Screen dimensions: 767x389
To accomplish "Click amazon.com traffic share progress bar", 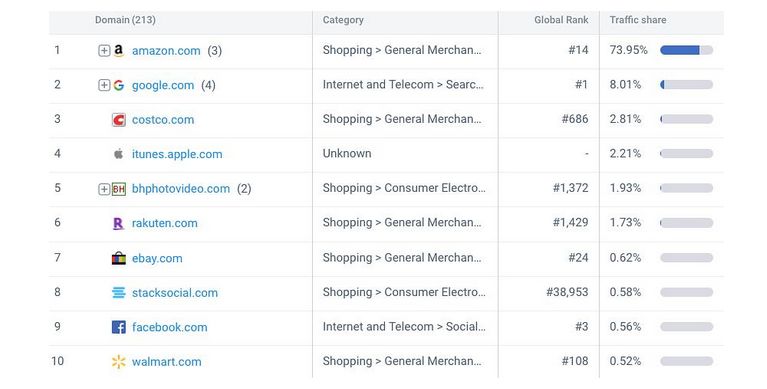I will (x=686, y=50).
